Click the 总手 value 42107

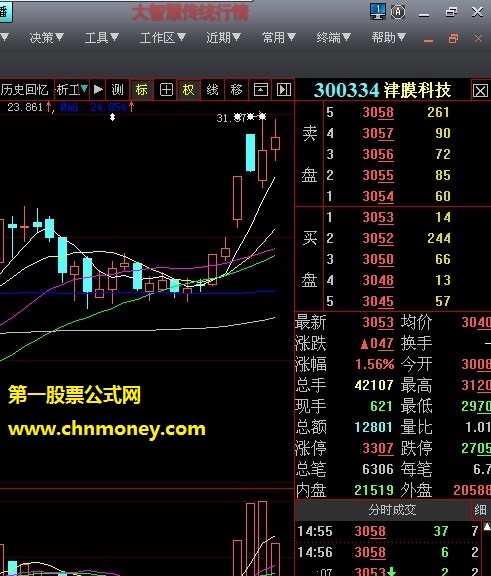374,385
